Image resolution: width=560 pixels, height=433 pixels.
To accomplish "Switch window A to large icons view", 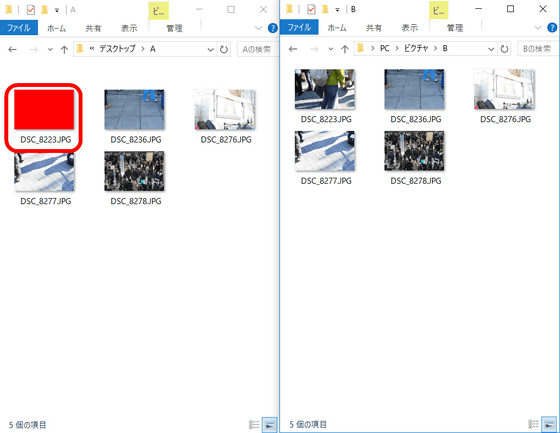I will pos(270,425).
